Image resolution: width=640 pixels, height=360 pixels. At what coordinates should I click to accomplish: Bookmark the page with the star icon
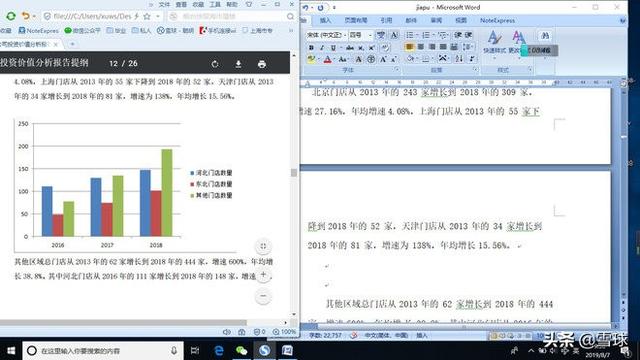point(147,16)
